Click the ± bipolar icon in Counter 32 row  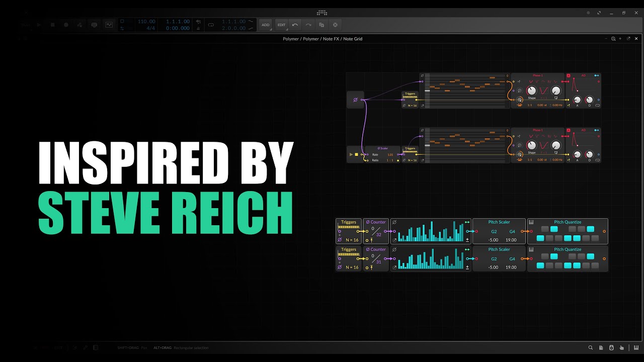467,240
